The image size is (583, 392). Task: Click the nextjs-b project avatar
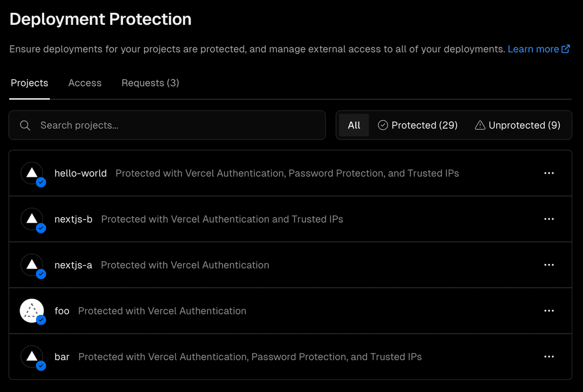point(32,218)
